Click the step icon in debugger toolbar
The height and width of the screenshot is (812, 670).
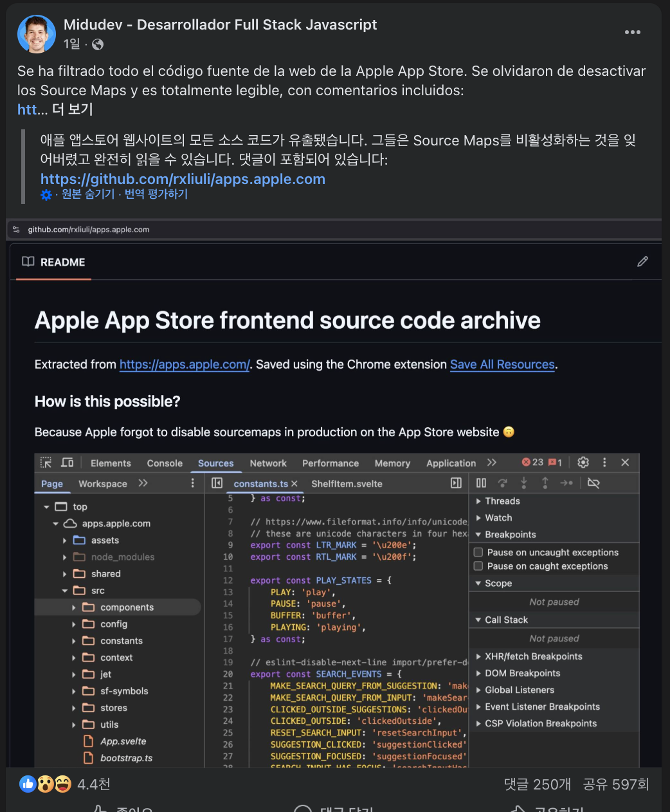[566, 483]
